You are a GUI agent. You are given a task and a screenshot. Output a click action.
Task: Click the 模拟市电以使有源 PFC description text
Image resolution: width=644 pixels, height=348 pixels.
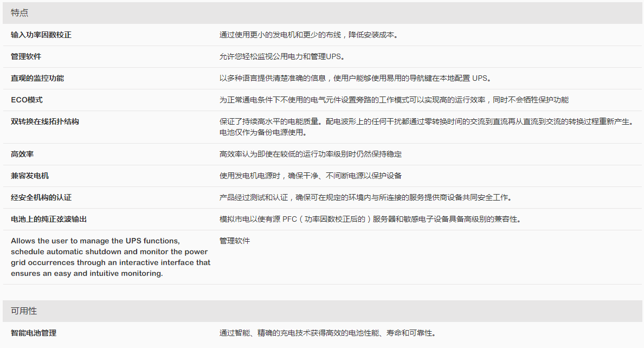[x=370, y=219]
